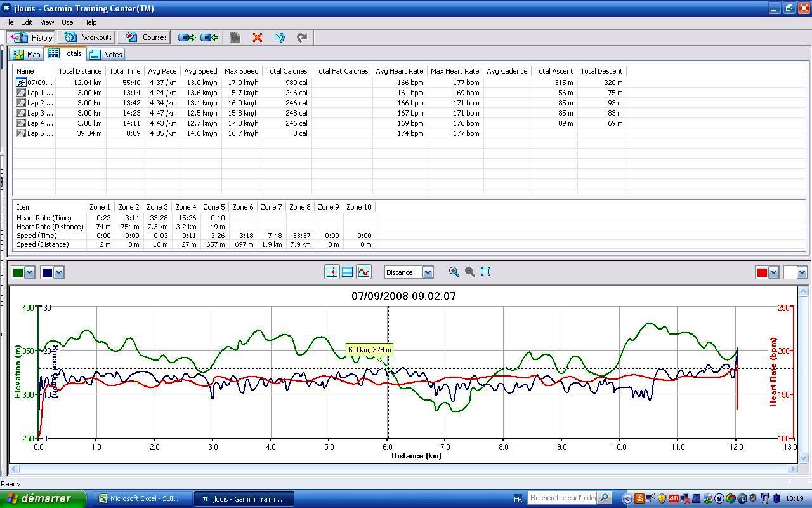Open the User menu
Screen dimensions: 812x508
click(69, 22)
